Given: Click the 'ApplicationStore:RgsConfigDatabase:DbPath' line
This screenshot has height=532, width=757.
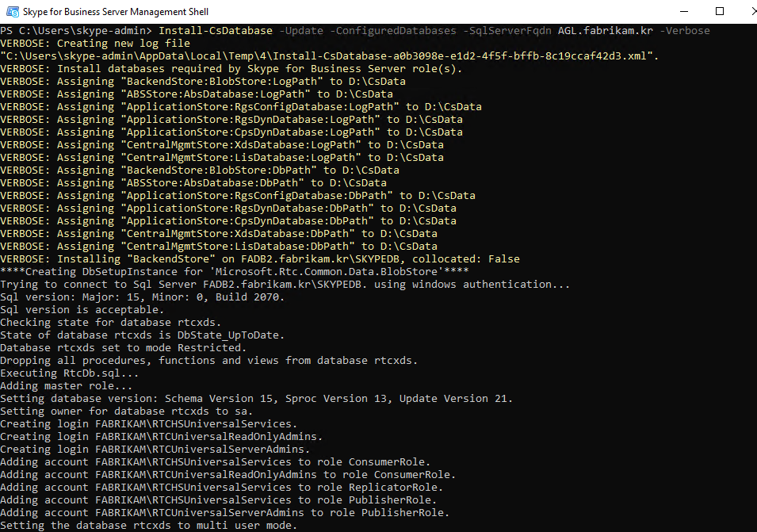Looking at the screenshot, I should coord(238,195).
